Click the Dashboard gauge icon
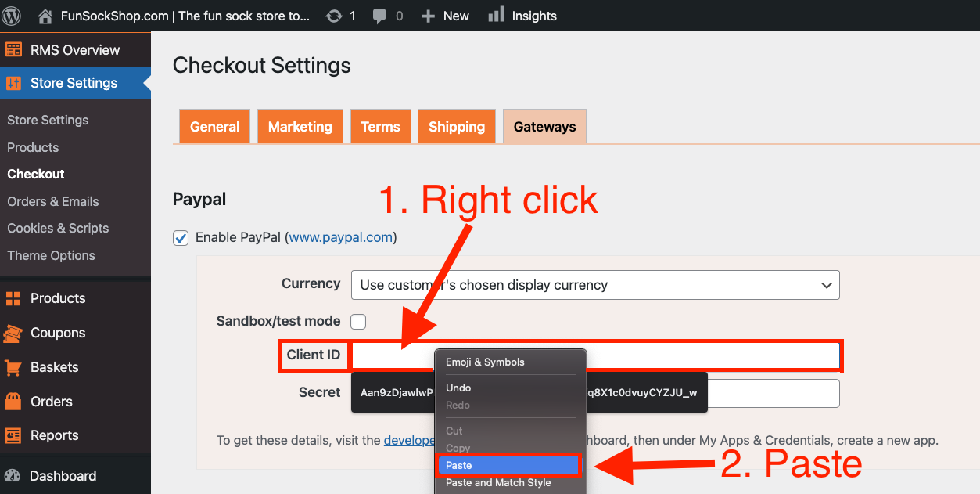This screenshot has width=980, height=494. point(13,476)
